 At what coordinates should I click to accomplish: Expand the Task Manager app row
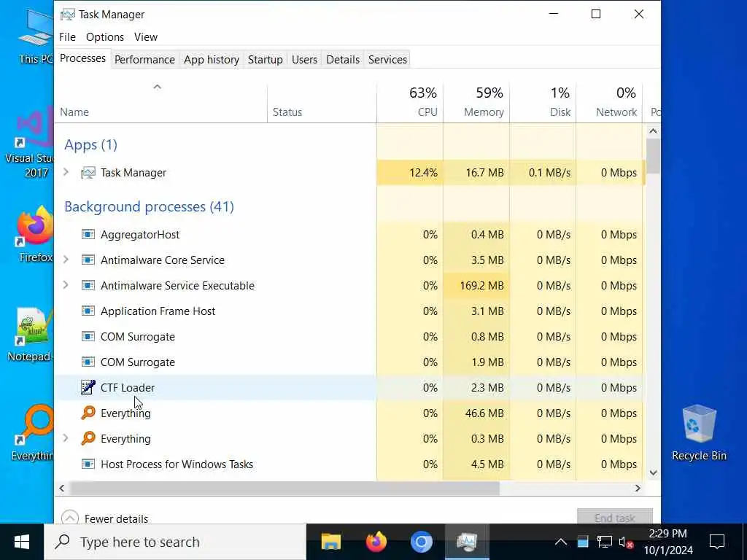click(66, 172)
